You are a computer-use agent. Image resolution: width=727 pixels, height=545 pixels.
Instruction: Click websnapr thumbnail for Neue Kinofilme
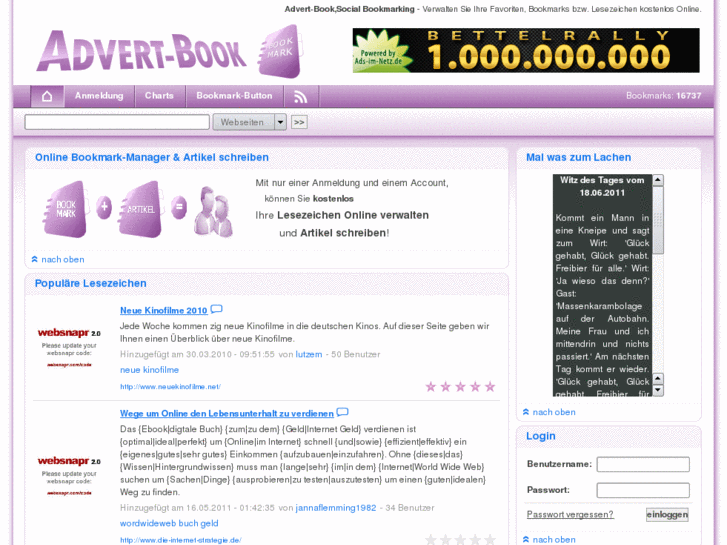tap(69, 347)
